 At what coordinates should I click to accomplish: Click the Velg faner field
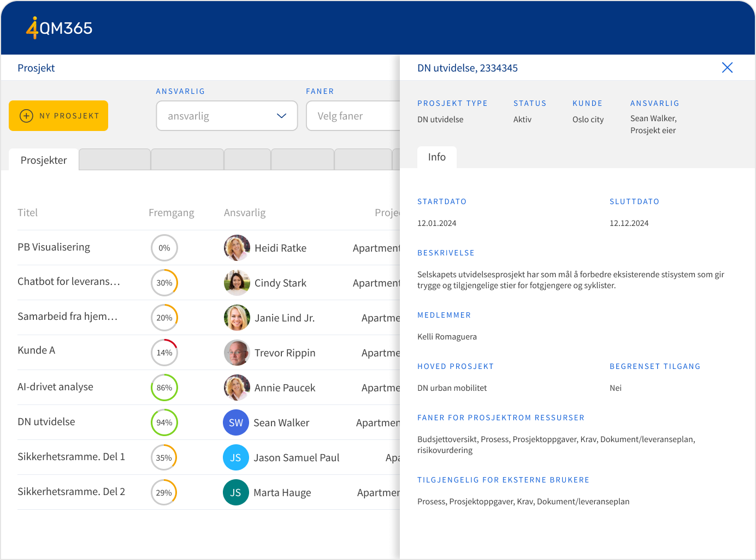[353, 116]
